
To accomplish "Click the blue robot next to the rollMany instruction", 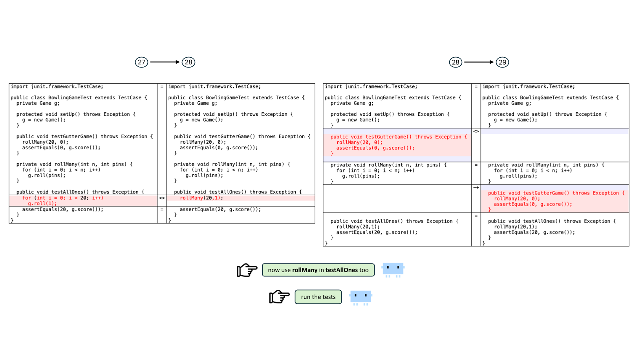I will pos(393,270).
